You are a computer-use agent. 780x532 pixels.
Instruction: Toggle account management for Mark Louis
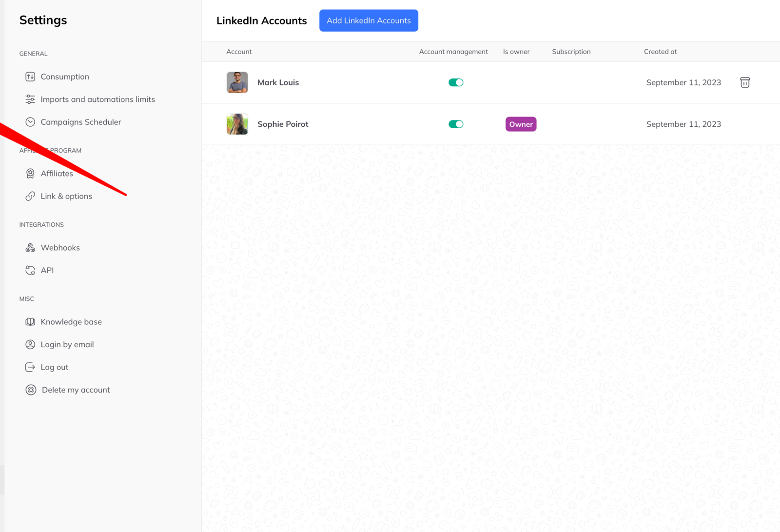456,82
